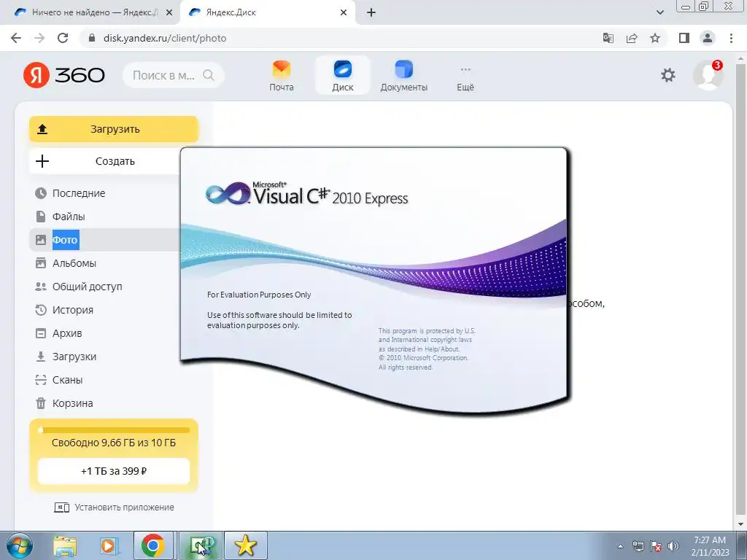Click the share page icon
747x560 pixels.
[632, 38]
